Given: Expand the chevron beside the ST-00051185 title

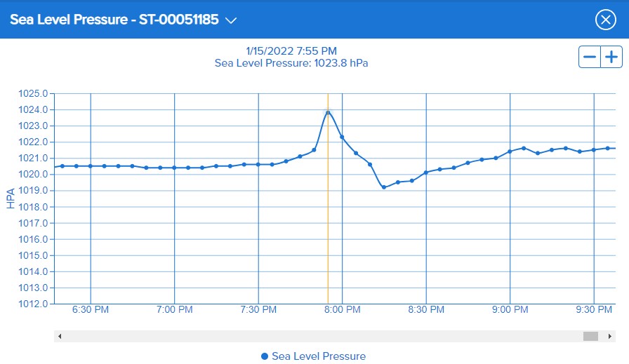Looking at the screenshot, I should [x=231, y=20].
